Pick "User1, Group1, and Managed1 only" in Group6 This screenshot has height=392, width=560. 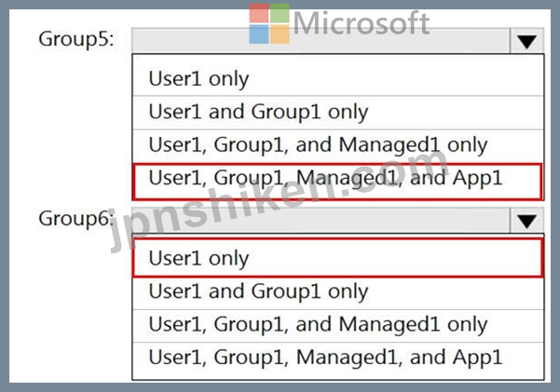pos(318,324)
